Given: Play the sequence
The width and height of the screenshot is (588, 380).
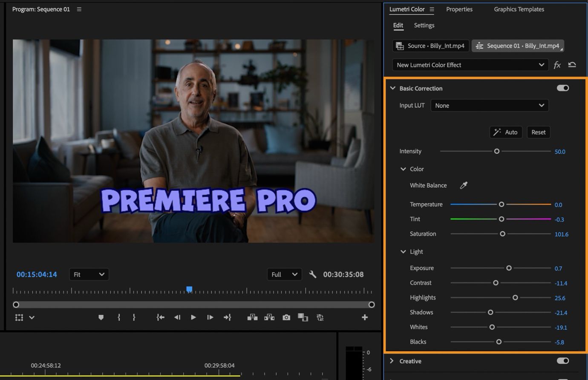Looking at the screenshot, I should pos(193,317).
